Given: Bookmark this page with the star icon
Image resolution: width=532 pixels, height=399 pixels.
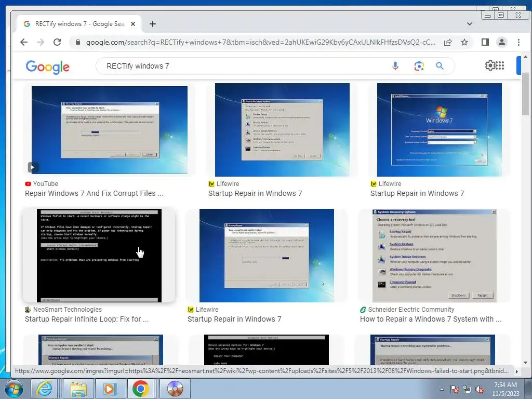Looking at the screenshot, I should (x=464, y=42).
